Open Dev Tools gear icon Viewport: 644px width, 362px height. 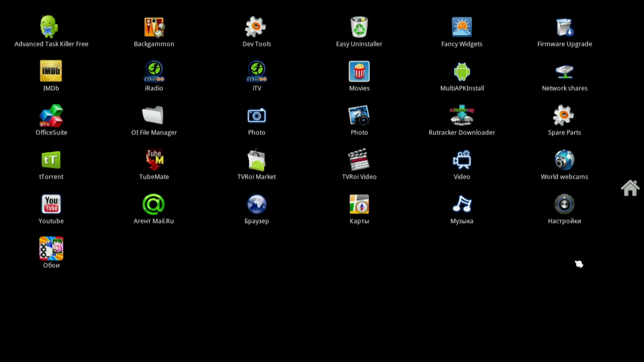(x=256, y=27)
